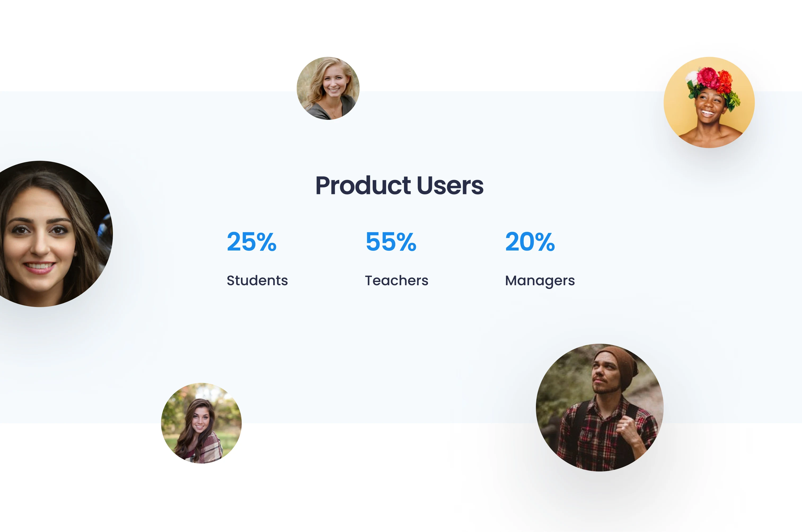Select the avatar with yellow background
Viewport: 802px width, 532px height.
click(x=709, y=103)
